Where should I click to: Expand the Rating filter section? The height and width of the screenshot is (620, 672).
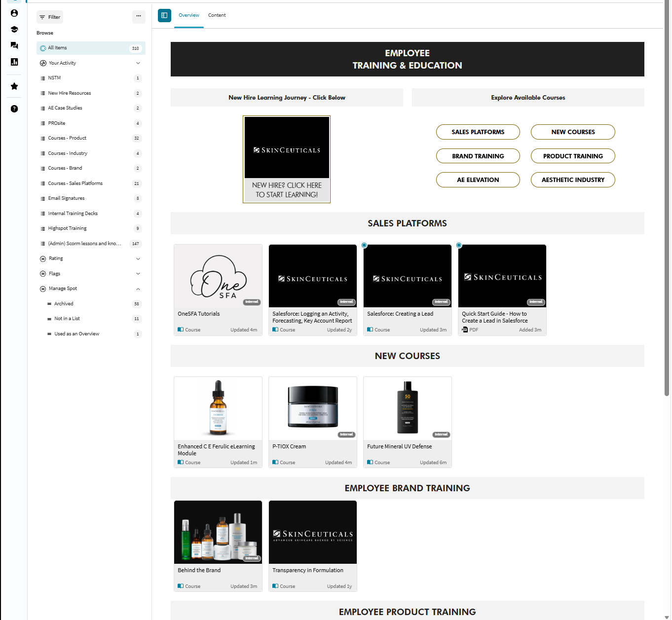[91, 258]
